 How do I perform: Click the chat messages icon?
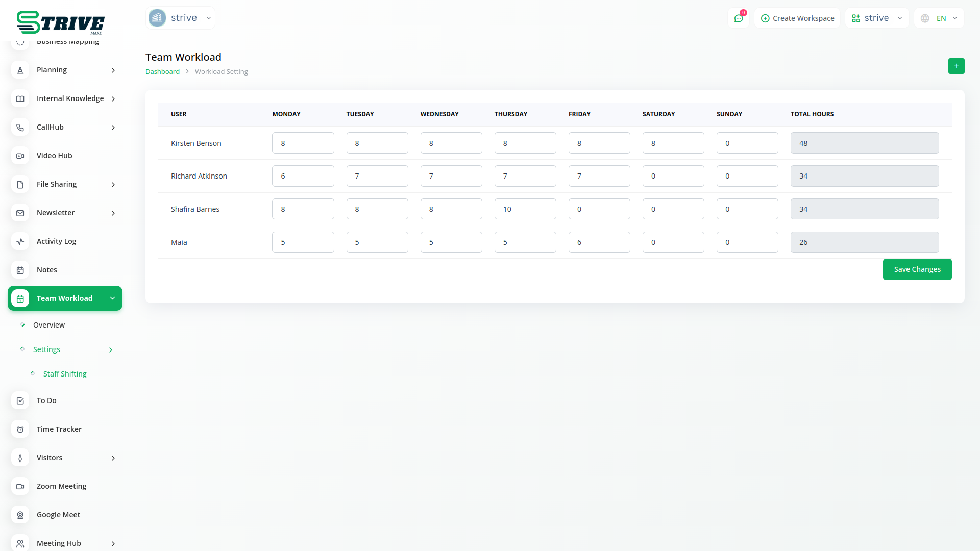pos(738,18)
